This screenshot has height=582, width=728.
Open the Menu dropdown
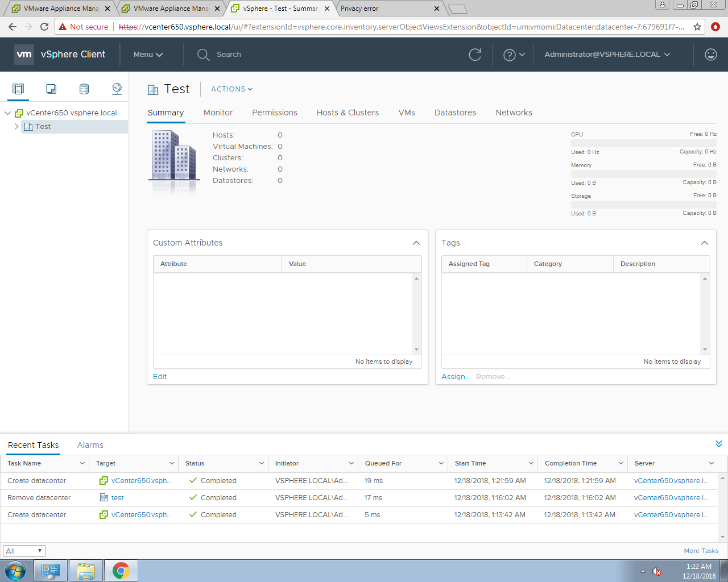[x=148, y=55]
